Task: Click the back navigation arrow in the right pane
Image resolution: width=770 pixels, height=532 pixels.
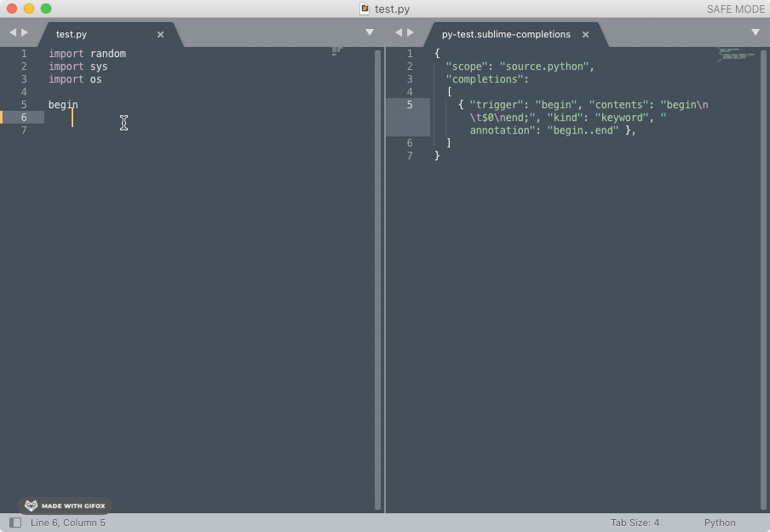Action: (397, 31)
